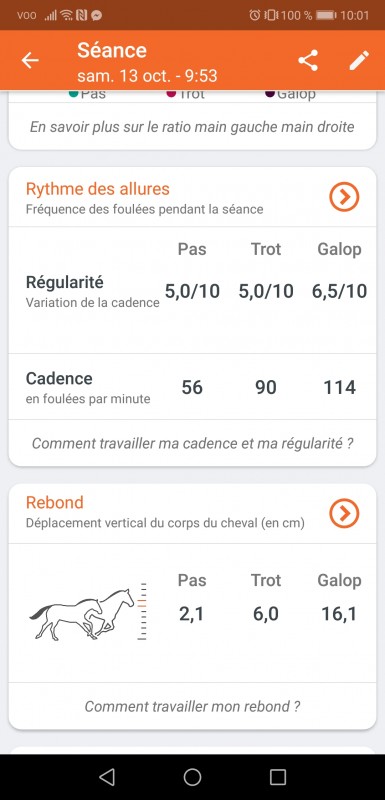Open 'Comment travailler ma cadence' link
The height and width of the screenshot is (800, 385).
click(x=192, y=443)
